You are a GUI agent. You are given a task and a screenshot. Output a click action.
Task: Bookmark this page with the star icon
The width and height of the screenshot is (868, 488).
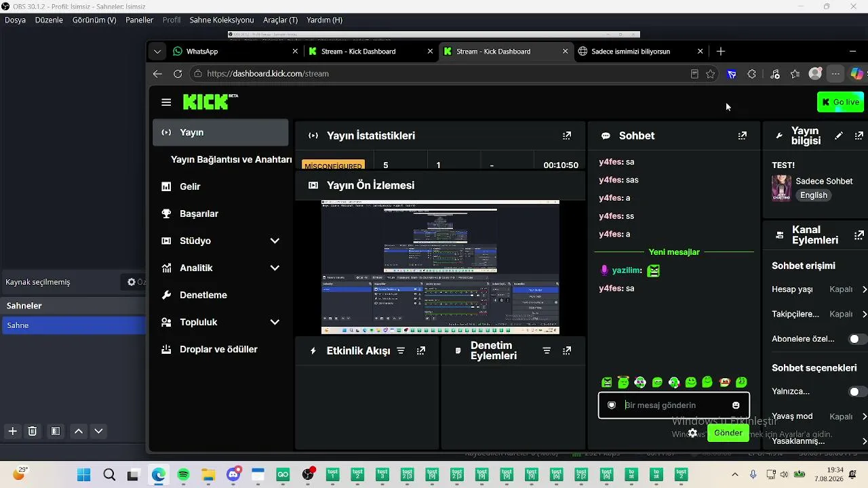[711, 74]
